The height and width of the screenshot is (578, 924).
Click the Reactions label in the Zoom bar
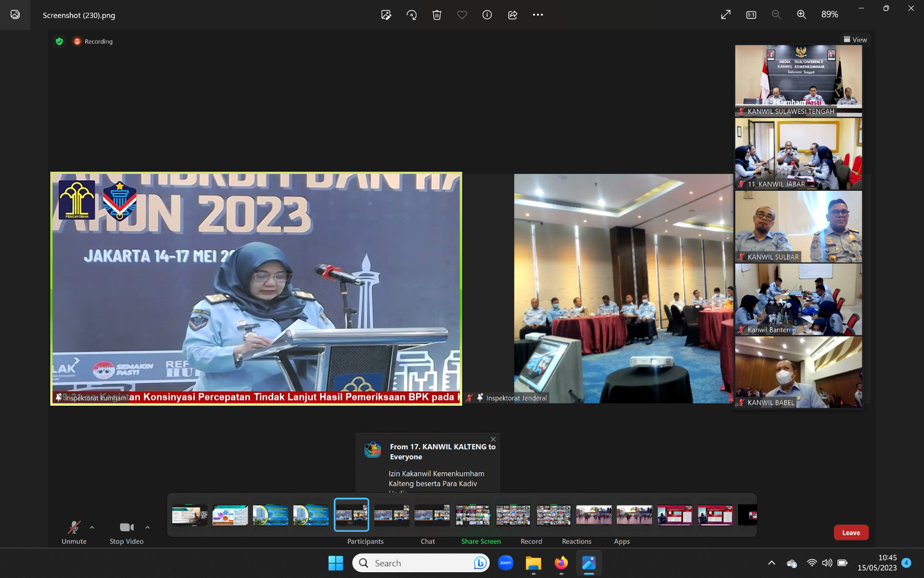point(577,542)
